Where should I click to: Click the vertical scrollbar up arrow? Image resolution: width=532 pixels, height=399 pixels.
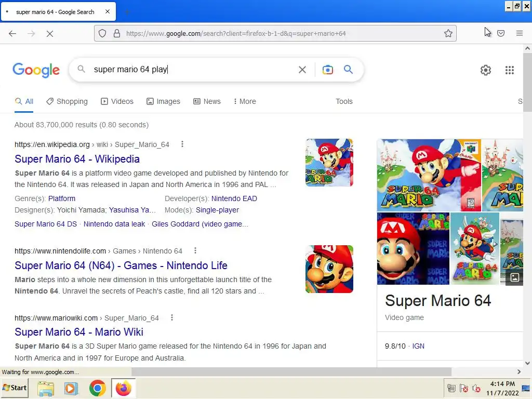[x=528, y=48]
